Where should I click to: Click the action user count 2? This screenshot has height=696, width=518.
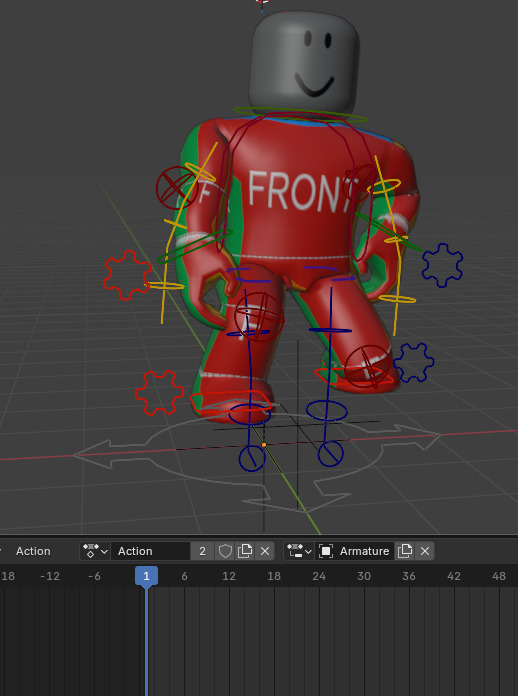click(202, 551)
